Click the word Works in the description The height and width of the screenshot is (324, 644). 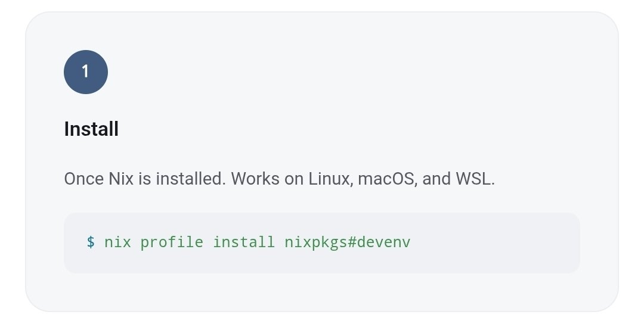(255, 179)
